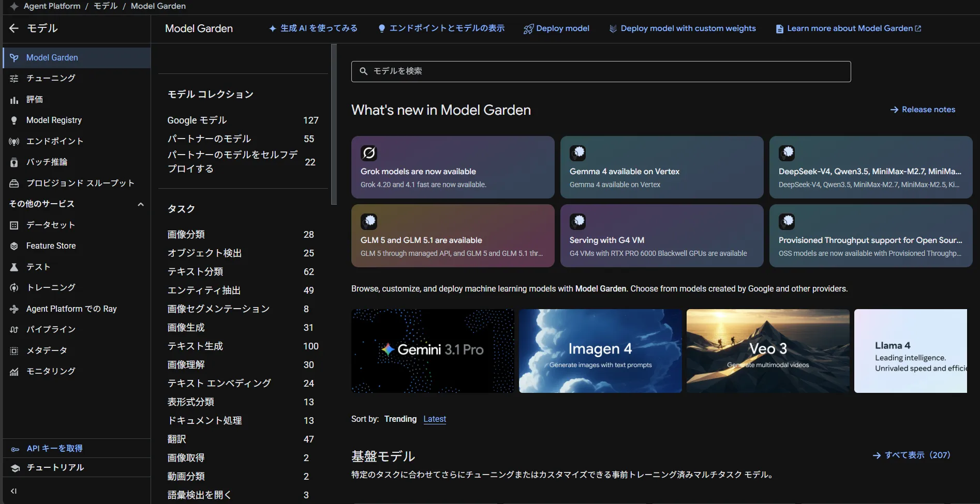
Task: Click the Feature Store icon
Action: [14, 246]
